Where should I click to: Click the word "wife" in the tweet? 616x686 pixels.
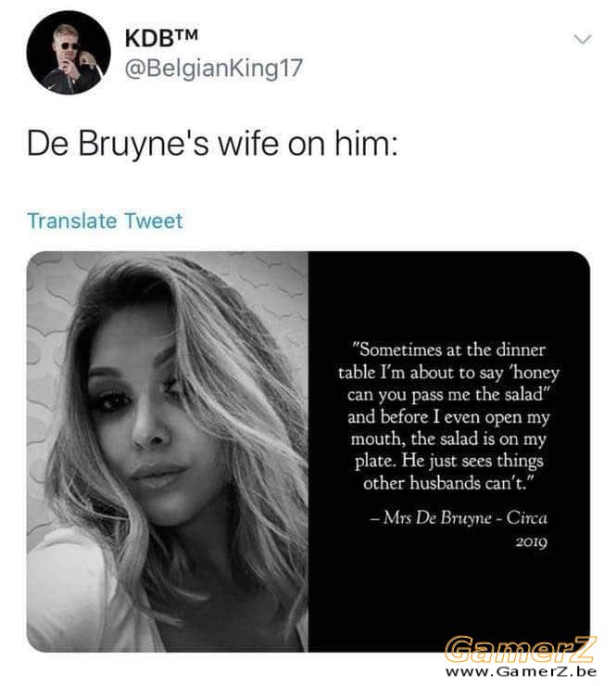248,144
